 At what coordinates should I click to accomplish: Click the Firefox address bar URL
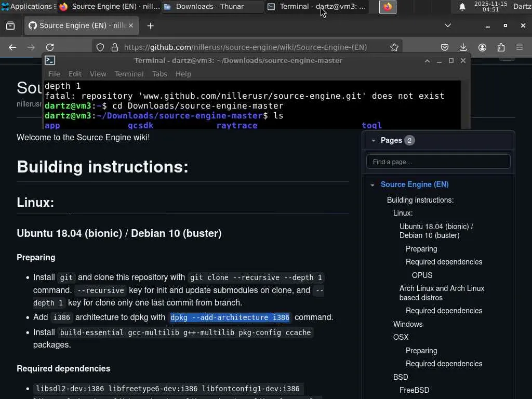coord(245,47)
